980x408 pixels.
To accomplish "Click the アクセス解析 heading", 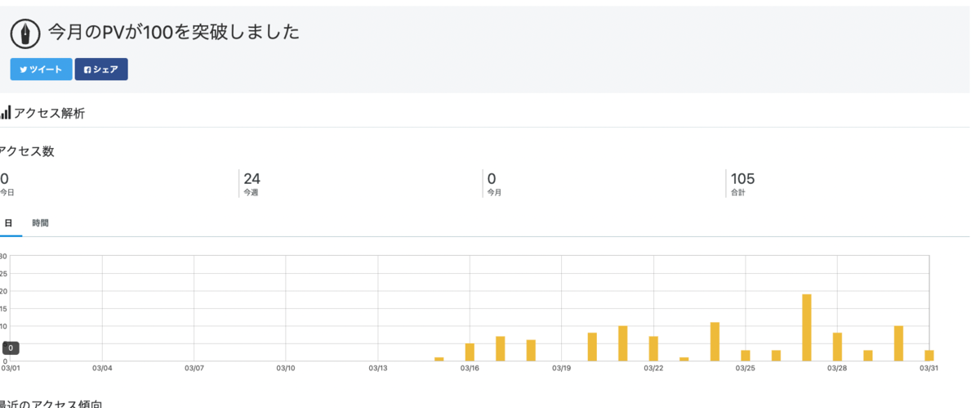I will tap(49, 113).
